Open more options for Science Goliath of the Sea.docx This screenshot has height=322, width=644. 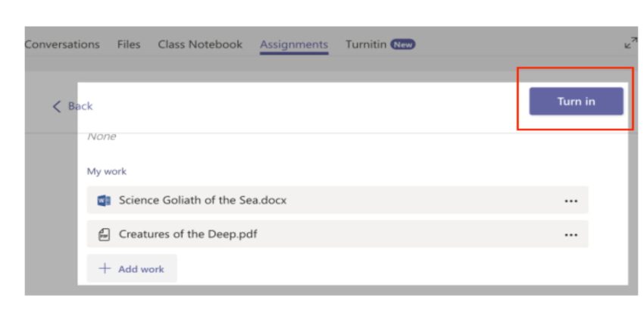click(571, 201)
